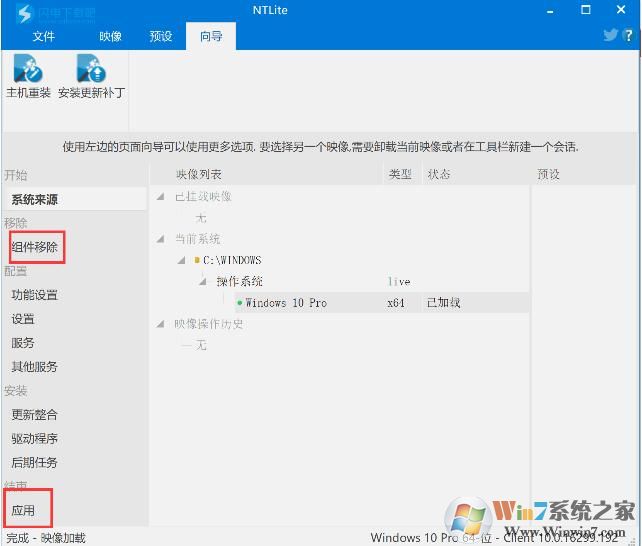The image size is (642, 546).
Task: Open the 系统来源 page
Action: click(x=75, y=199)
